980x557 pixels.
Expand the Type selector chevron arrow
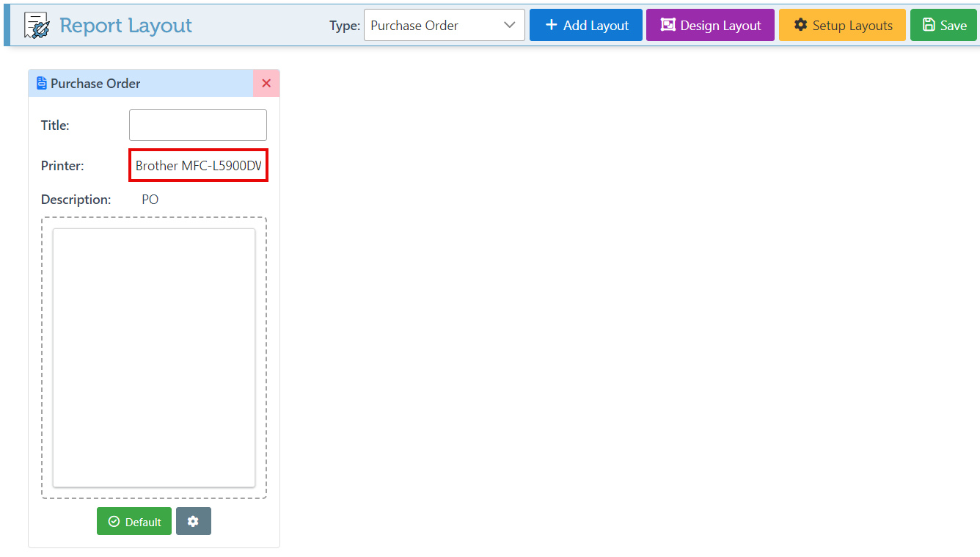[x=510, y=26]
